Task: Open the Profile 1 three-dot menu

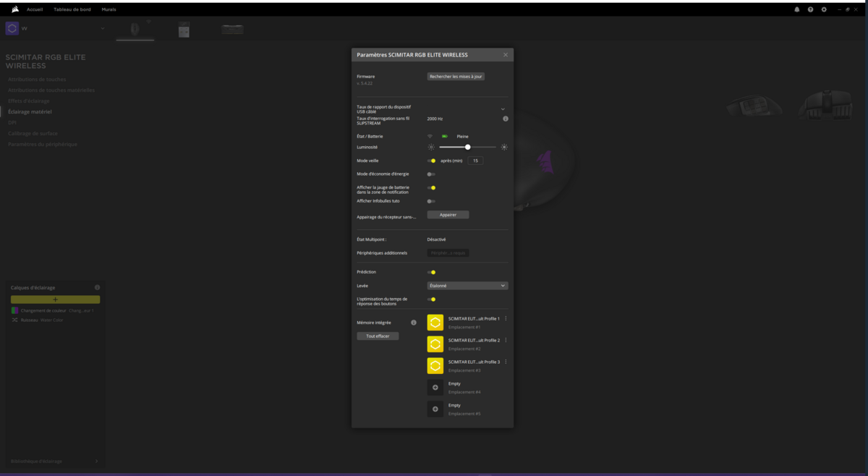Action: pyautogui.click(x=506, y=318)
